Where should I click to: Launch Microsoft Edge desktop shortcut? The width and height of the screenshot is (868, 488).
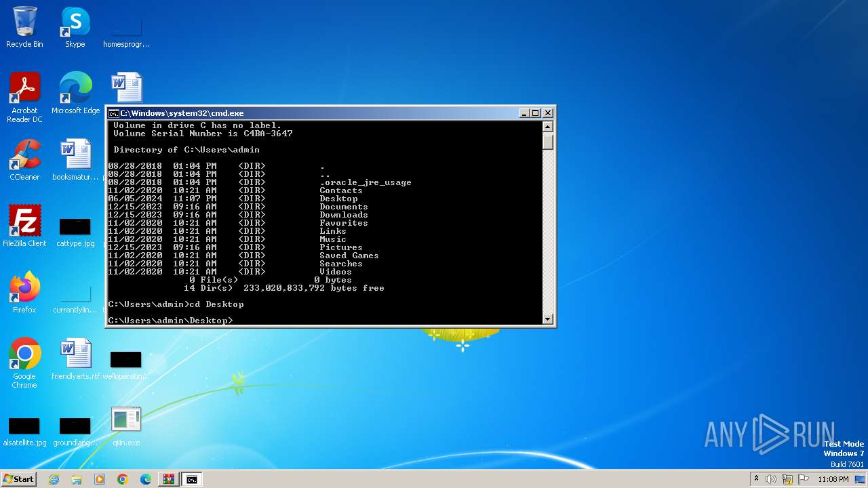pos(75,94)
